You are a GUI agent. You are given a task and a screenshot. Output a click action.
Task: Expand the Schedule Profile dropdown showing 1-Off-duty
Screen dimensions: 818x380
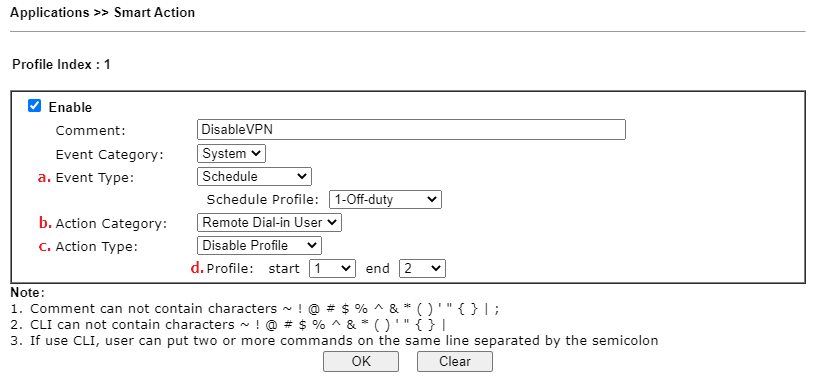point(386,199)
